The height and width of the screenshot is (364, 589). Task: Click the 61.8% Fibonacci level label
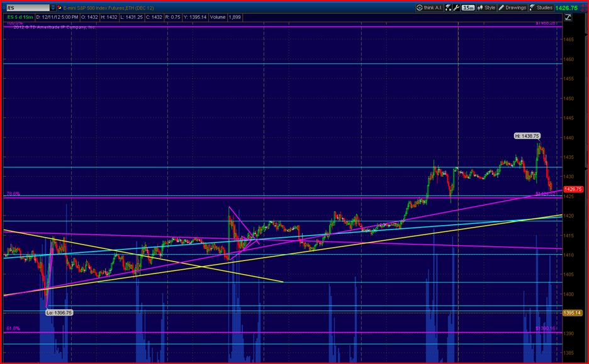click(13, 328)
